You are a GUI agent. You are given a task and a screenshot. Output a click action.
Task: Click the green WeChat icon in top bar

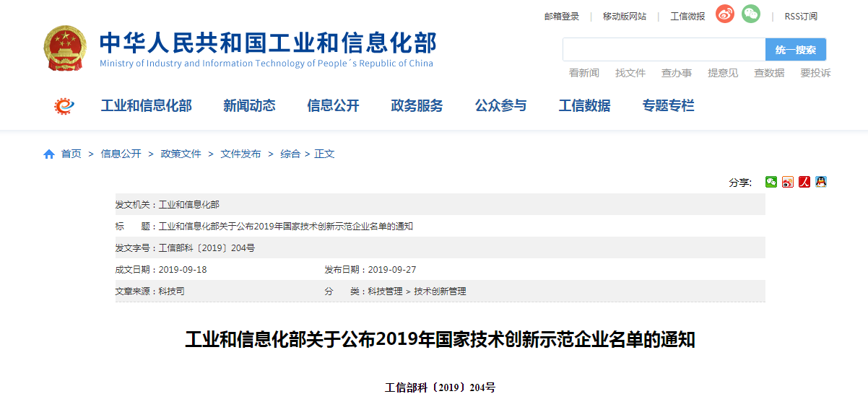tap(751, 14)
